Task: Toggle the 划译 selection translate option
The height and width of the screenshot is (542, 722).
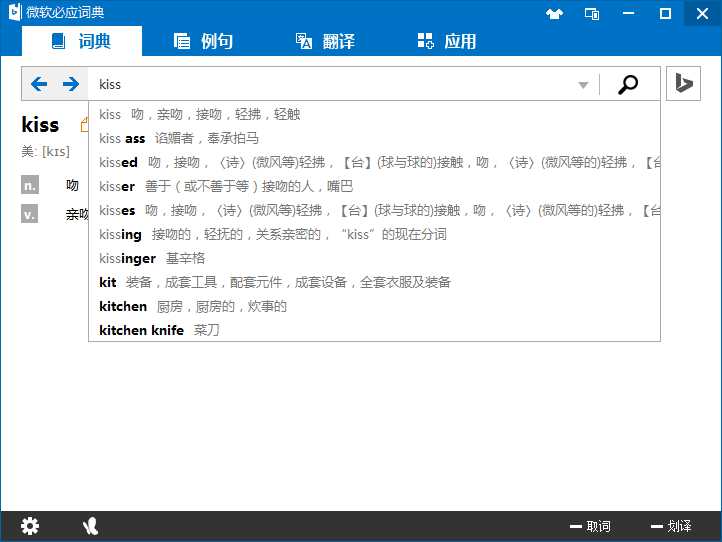Action: tap(671, 526)
